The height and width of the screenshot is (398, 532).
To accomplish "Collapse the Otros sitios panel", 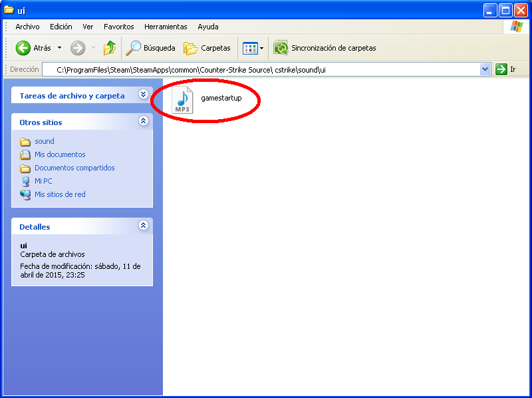I will coord(143,121).
